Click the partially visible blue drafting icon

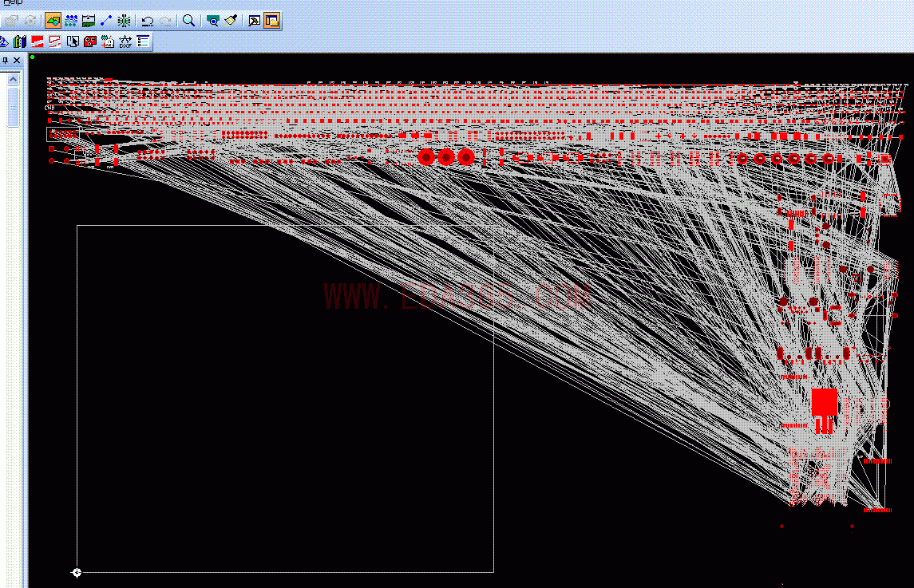(x=3, y=41)
